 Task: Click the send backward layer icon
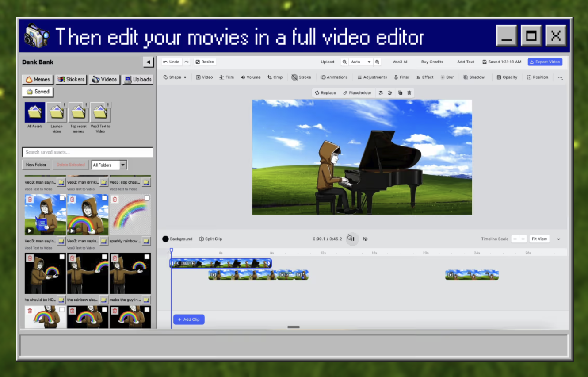click(390, 93)
